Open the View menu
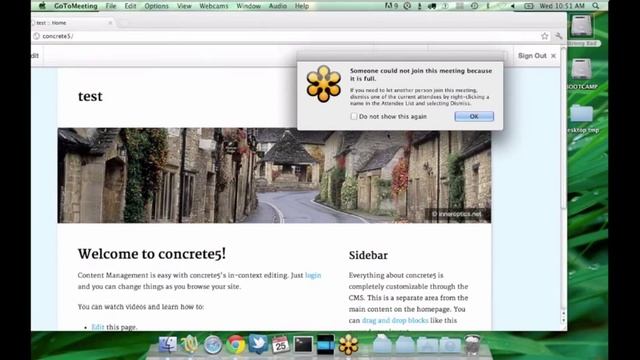This screenshot has width=640, height=360. (184, 6)
